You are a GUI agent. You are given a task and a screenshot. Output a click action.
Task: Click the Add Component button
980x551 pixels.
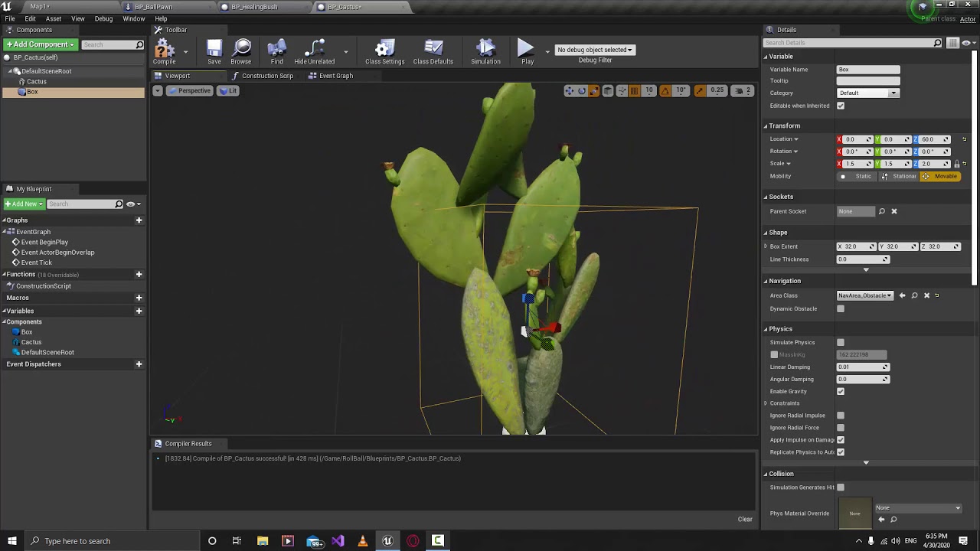(x=40, y=44)
